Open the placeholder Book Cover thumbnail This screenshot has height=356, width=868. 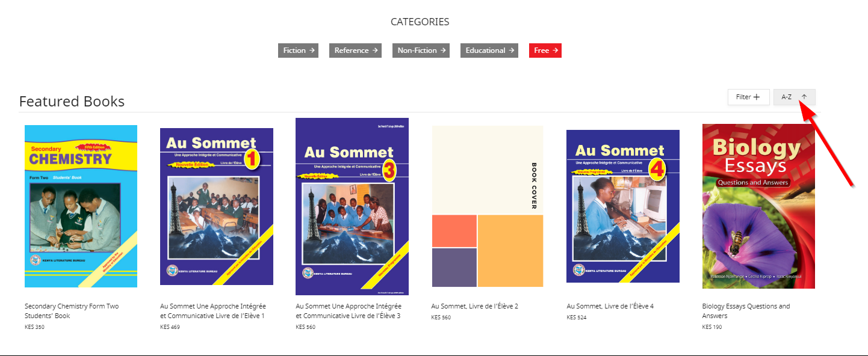(488, 206)
